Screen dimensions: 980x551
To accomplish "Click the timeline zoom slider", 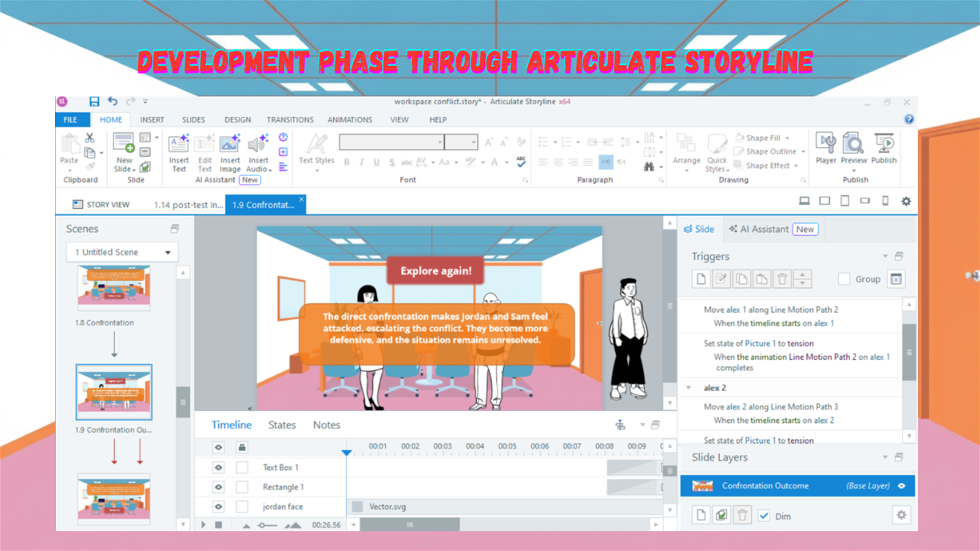I will pyautogui.click(x=267, y=525).
